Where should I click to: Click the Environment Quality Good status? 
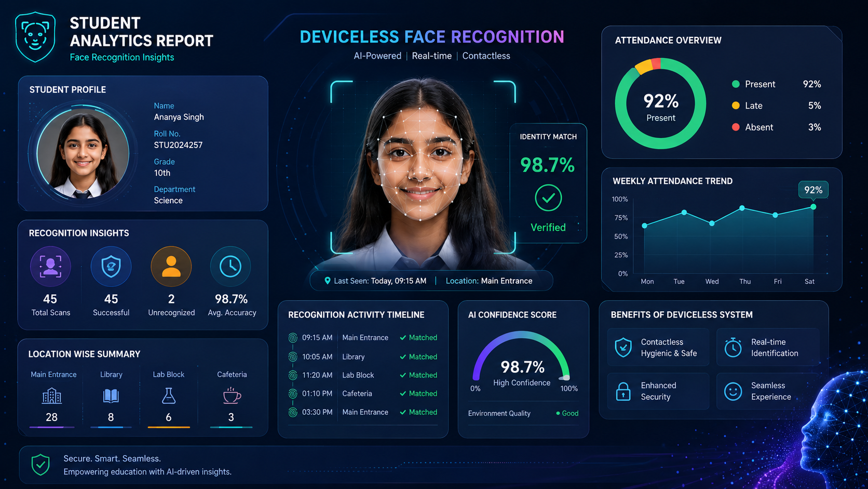[x=567, y=414]
